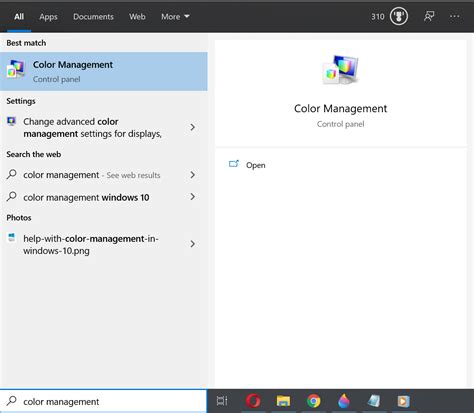The height and width of the screenshot is (413, 474).
Task: Open the rewards trophy icon
Action: pos(399,16)
